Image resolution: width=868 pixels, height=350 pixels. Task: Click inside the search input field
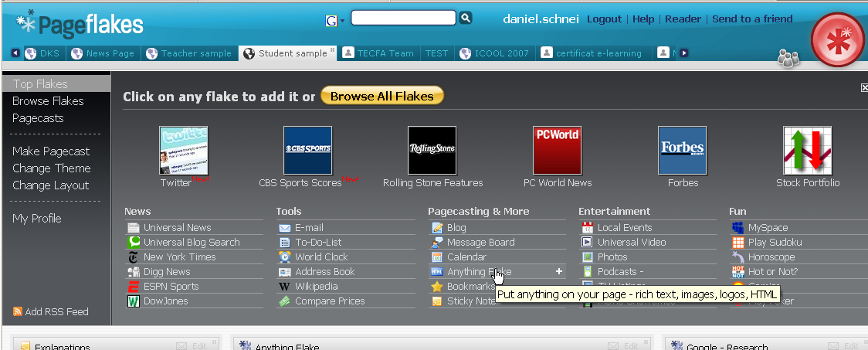pos(404,18)
